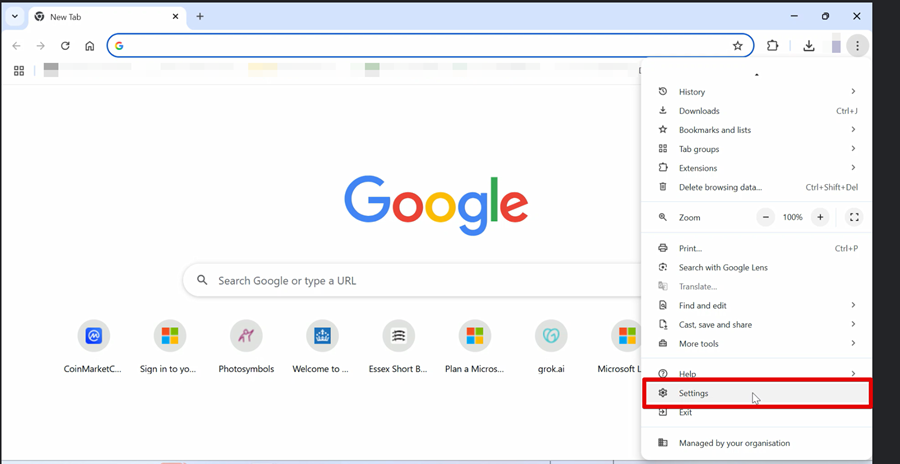Increase zoom with the plus button
The width and height of the screenshot is (900, 464).
tap(820, 217)
